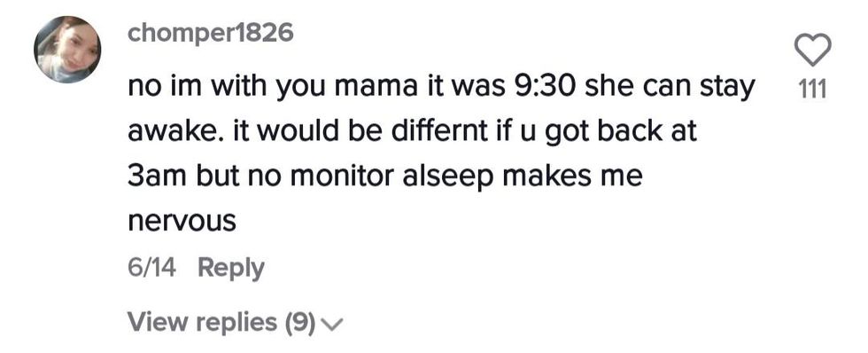Select the comment text starting "no im with you"
The width and height of the screenshot is (868, 353).
tap(441, 154)
